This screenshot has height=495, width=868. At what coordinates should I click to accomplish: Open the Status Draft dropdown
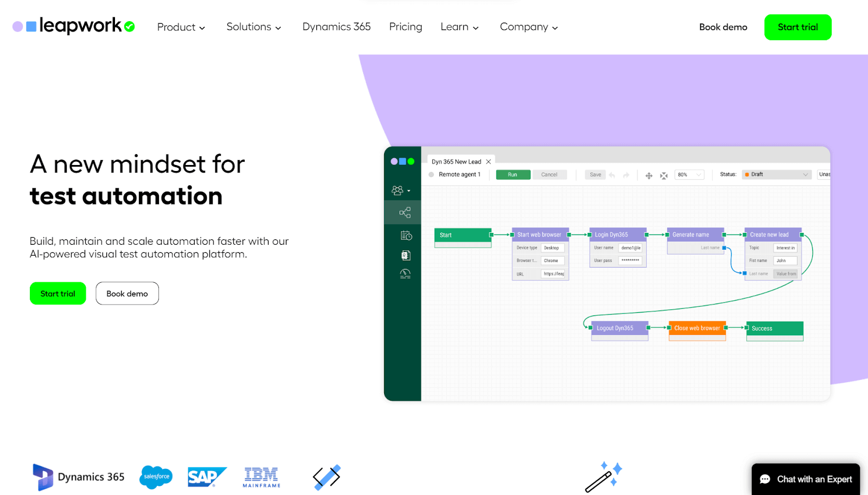776,174
